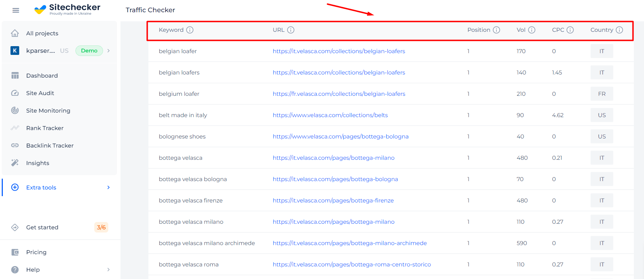Click the kparser project K icon
Screen dimensions: 644x279
[x=15, y=51]
